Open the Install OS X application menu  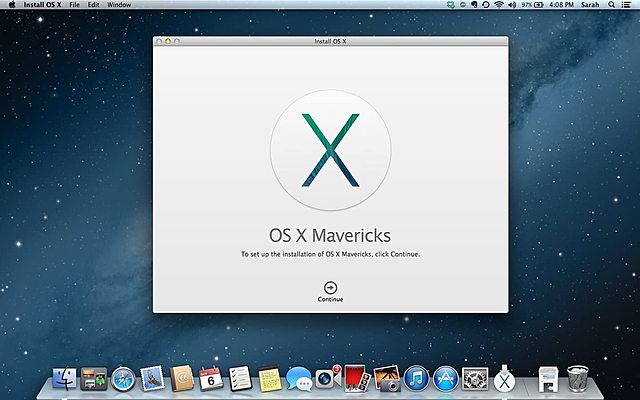point(42,4)
